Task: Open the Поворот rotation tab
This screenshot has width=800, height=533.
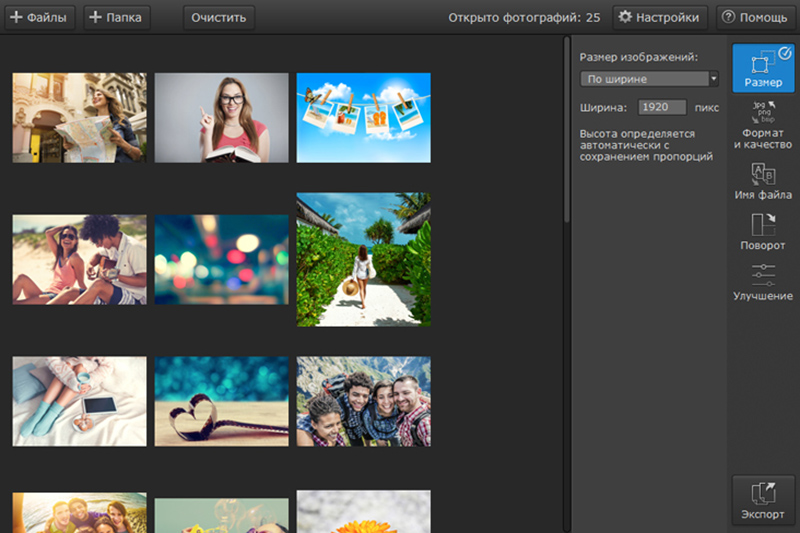Action: pyautogui.click(x=763, y=232)
